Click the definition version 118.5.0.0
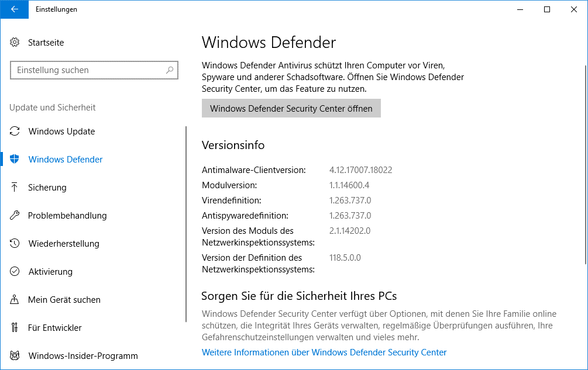This screenshot has height=370, width=588. click(345, 258)
